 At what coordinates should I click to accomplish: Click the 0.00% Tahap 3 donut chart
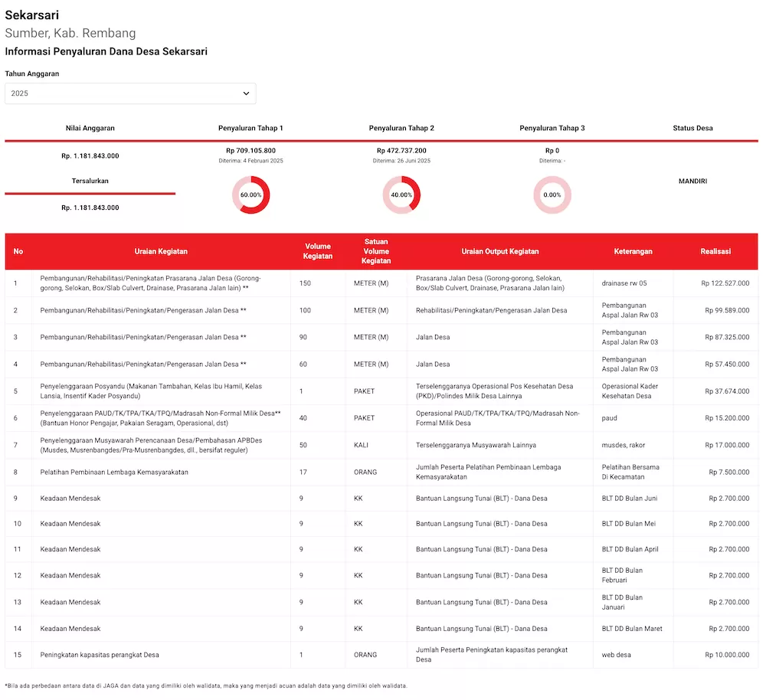pos(552,195)
